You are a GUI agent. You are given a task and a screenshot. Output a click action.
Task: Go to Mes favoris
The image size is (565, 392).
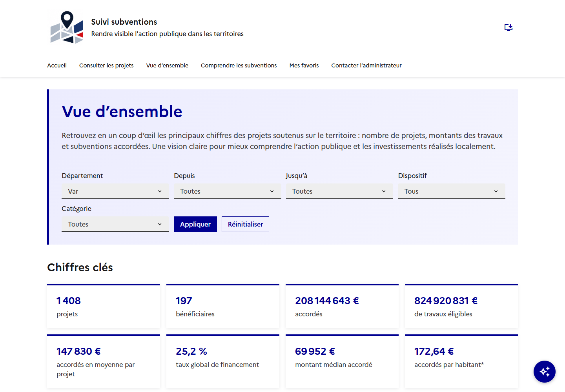pyautogui.click(x=304, y=65)
